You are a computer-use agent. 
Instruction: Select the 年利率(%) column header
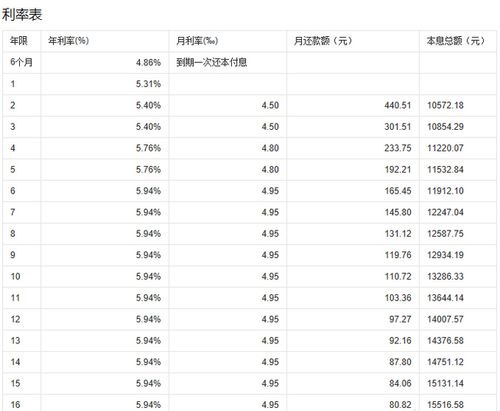(x=68, y=41)
